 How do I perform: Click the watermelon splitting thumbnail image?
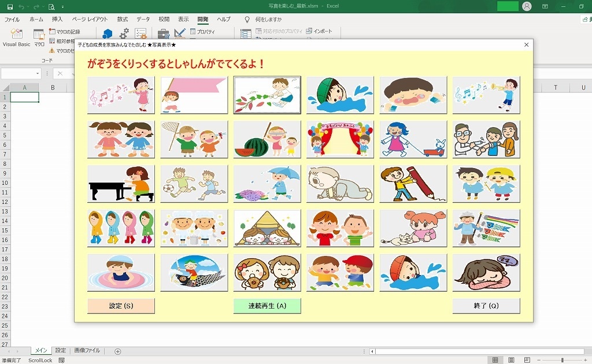point(267,139)
